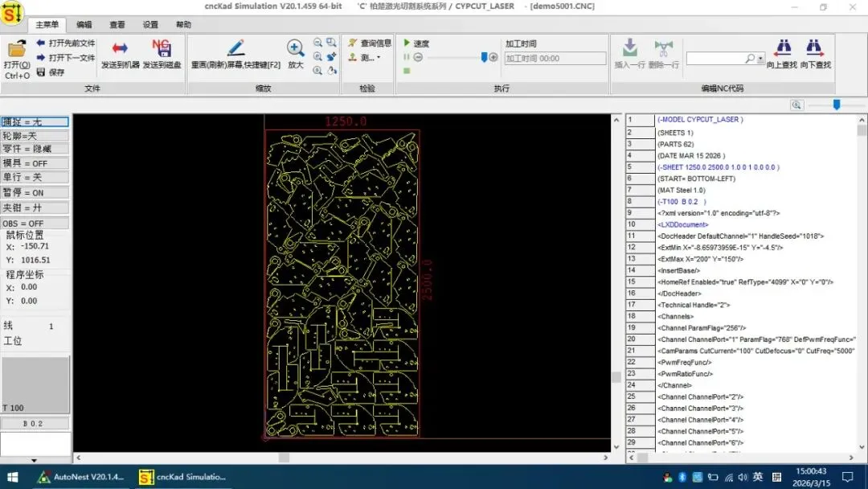Switch to AutoNest V20.1.4 in taskbar
The width and height of the screenshot is (868, 489).
coord(81,476)
